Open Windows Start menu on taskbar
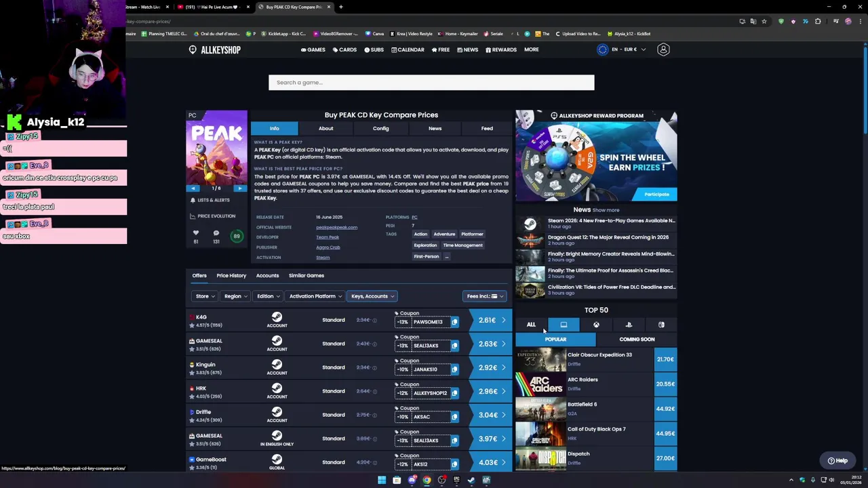 tap(382, 480)
